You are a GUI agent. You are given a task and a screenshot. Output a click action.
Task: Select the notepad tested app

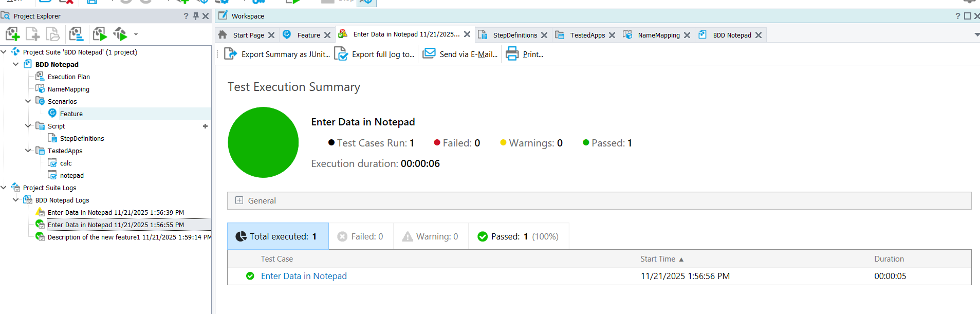(72, 175)
